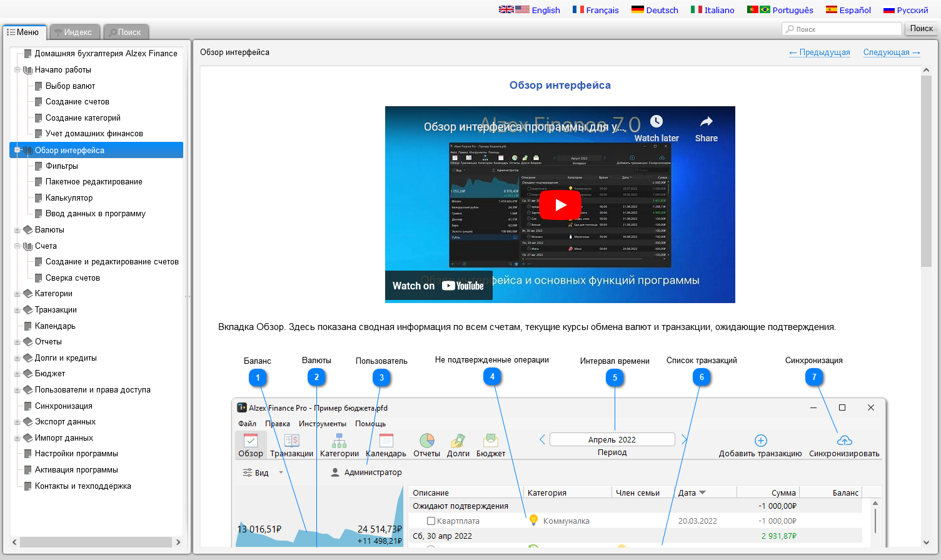The width and height of the screenshot is (941, 560).
Task: Open the Фильтры topic
Action: click(62, 166)
